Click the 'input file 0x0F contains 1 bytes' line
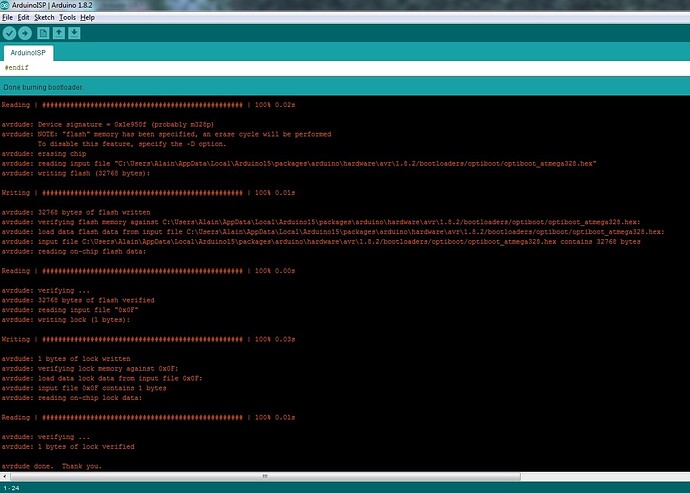Viewport: 690px width, 493px height. pos(84,388)
